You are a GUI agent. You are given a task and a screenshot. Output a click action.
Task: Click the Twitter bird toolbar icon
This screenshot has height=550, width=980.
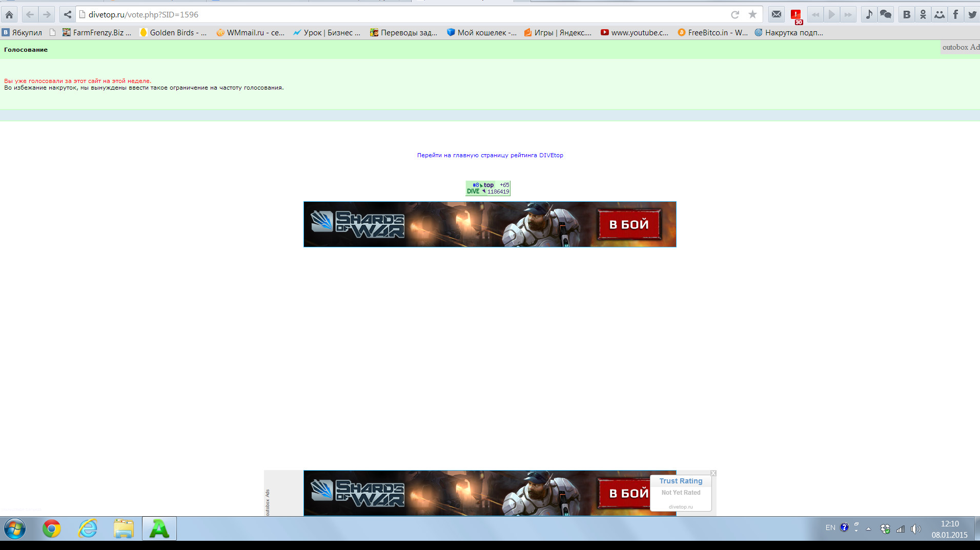point(972,15)
